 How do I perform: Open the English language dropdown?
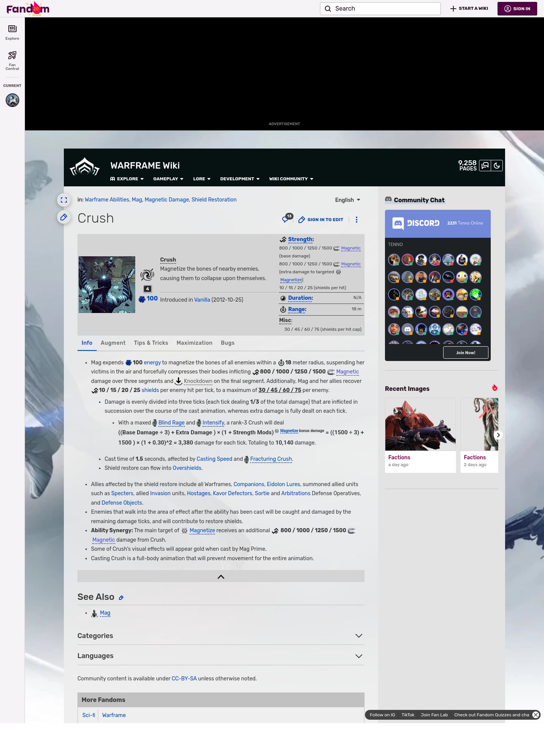348,200
